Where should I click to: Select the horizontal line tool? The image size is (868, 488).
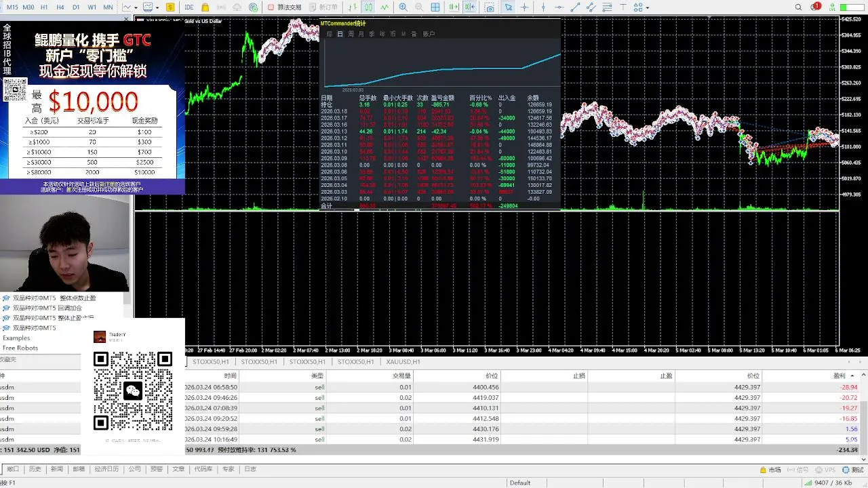click(x=559, y=7)
